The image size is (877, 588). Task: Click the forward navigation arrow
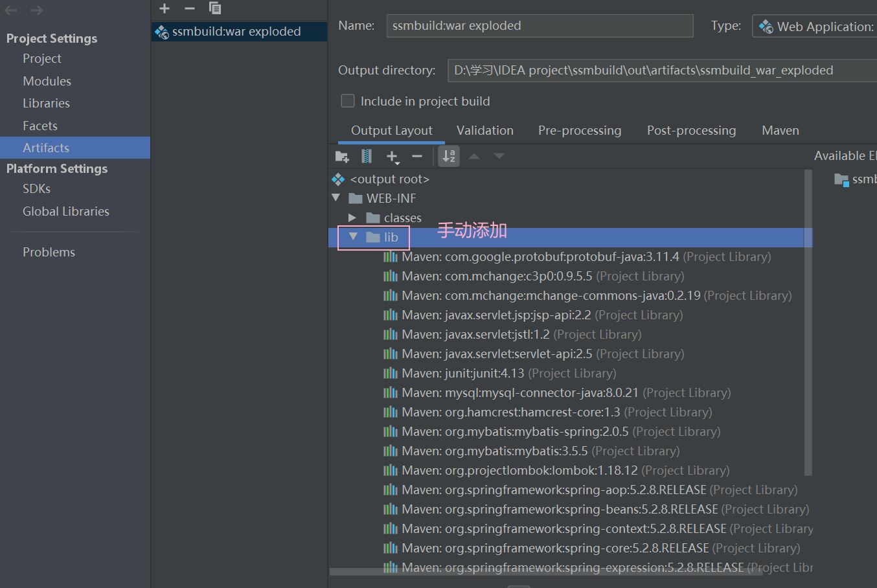point(37,10)
